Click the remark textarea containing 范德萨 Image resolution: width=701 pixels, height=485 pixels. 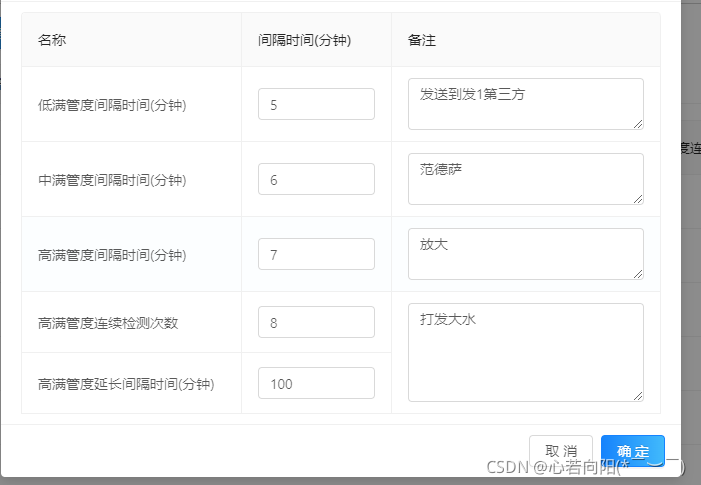tap(526, 179)
